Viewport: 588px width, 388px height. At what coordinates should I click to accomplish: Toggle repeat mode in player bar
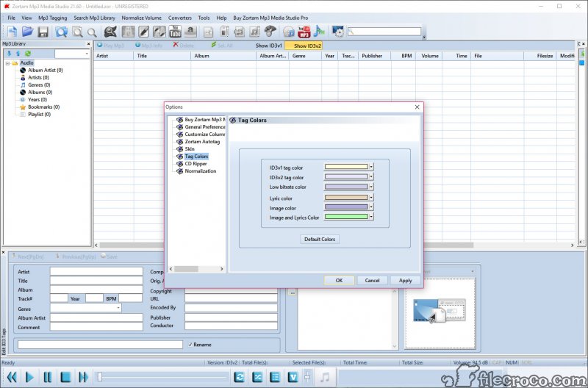tap(239, 377)
